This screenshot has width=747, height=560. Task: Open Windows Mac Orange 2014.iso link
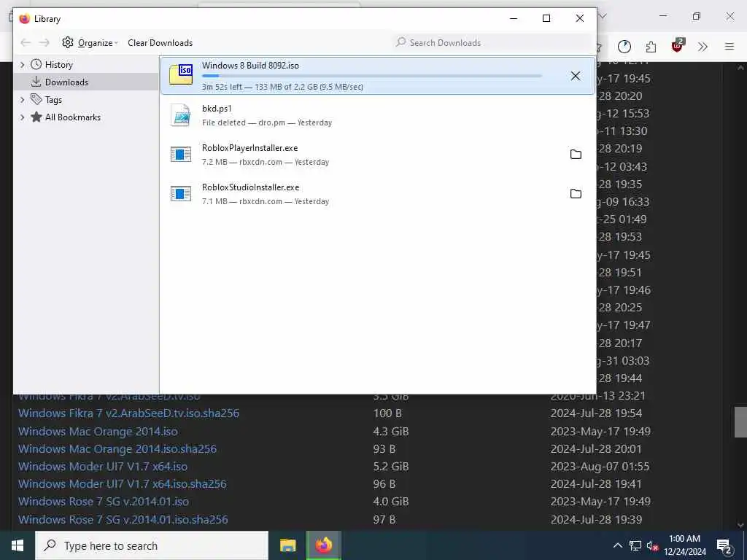[98, 432]
